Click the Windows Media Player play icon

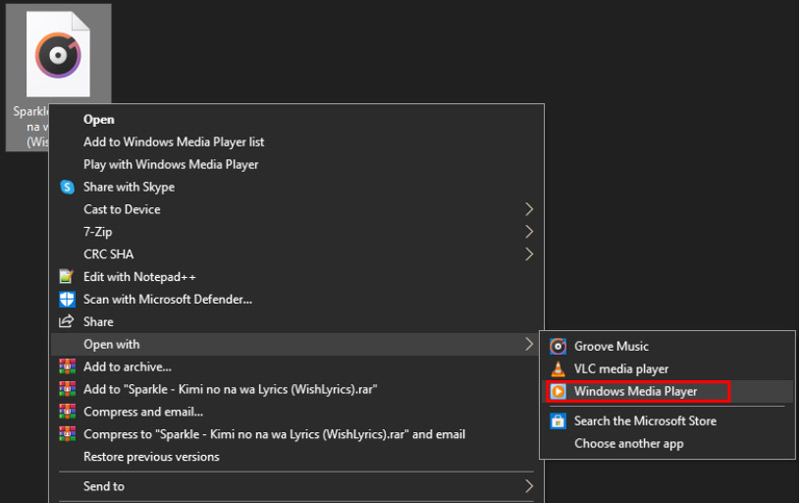(x=558, y=391)
